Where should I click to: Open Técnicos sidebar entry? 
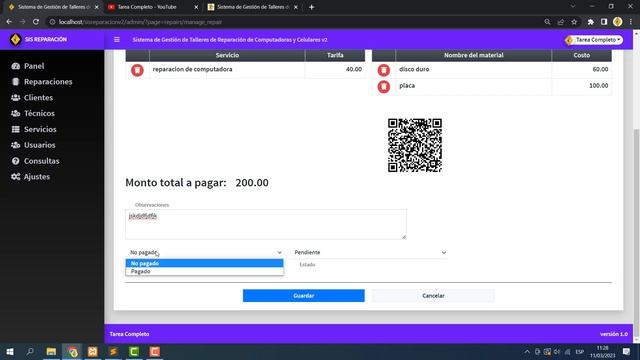pyautogui.click(x=39, y=113)
